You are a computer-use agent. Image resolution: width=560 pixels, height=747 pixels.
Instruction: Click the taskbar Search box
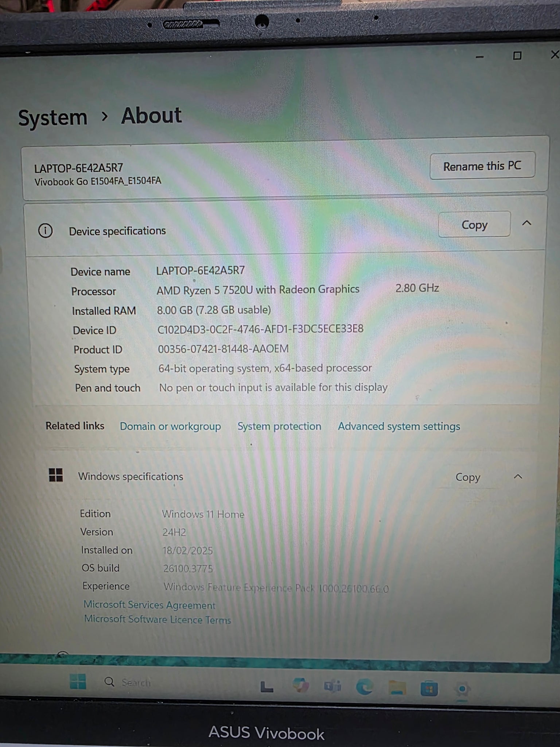pyautogui.click(x=136, y=682)
